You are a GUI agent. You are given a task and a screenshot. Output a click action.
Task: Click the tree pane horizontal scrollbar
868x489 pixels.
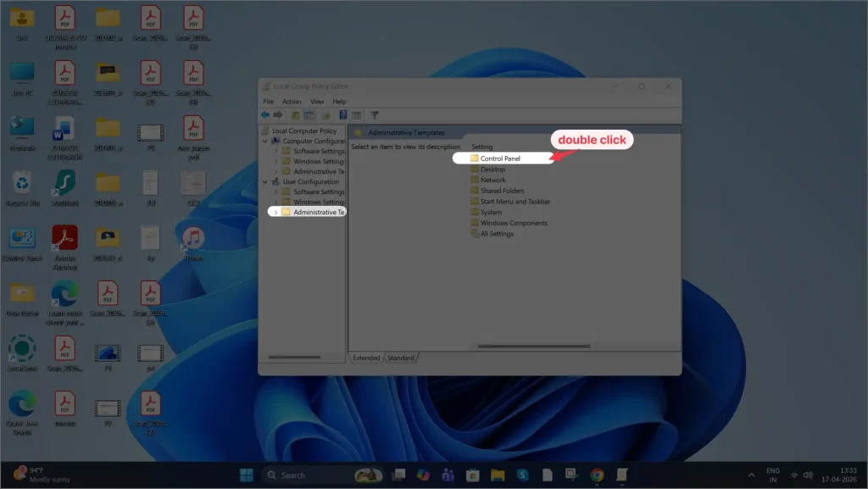[x=294, y=357]
